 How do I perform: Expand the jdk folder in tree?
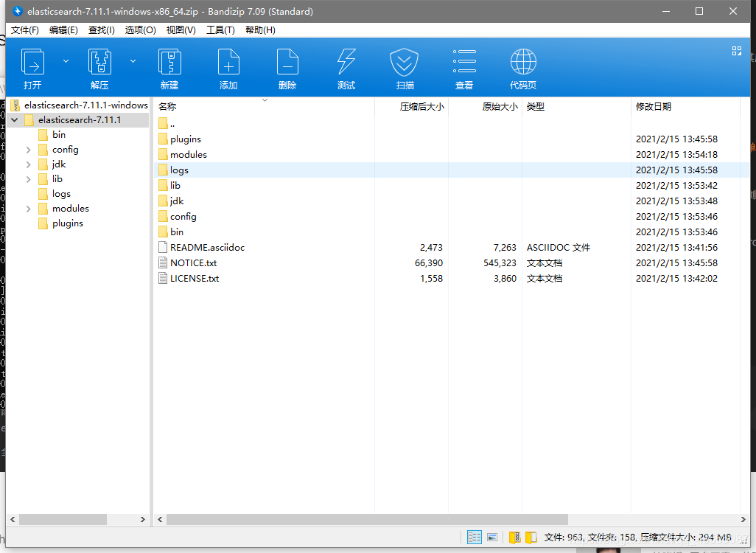29,164
